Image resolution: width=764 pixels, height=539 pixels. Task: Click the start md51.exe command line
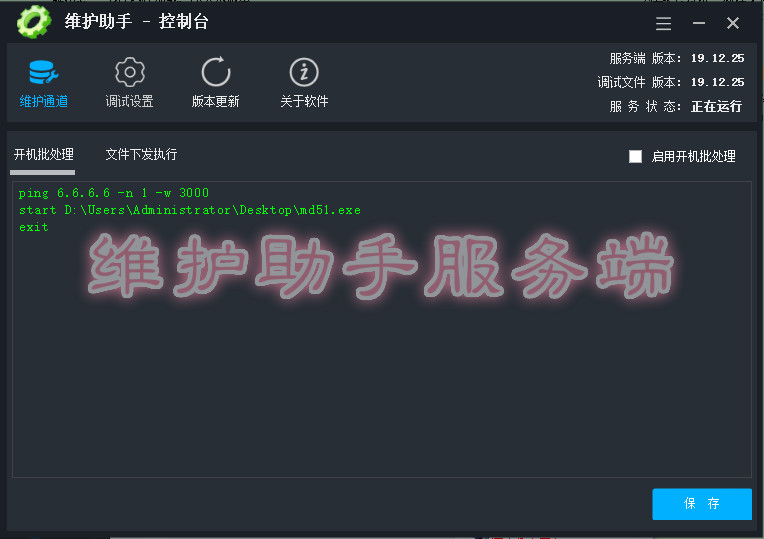tap(190, 210)
